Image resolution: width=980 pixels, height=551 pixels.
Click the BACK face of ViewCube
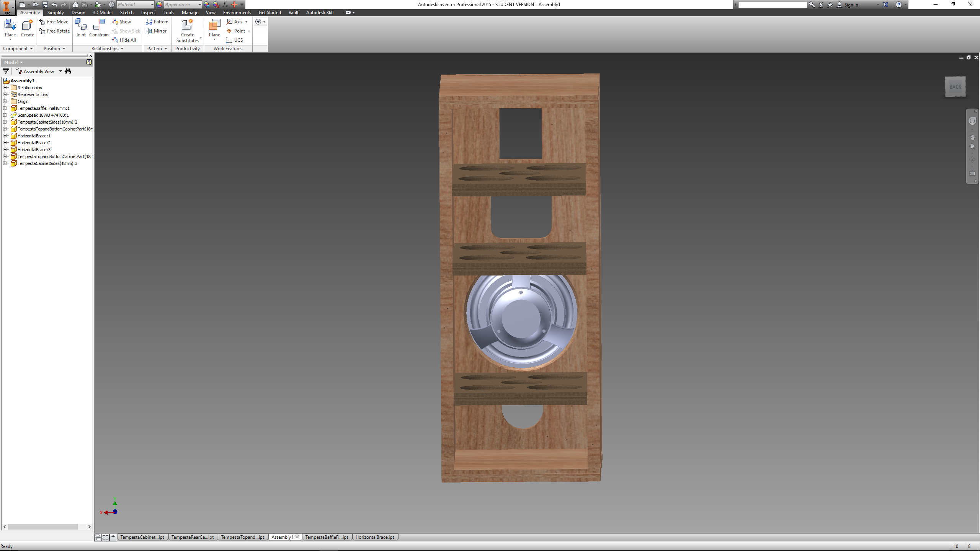pos(955,87)
